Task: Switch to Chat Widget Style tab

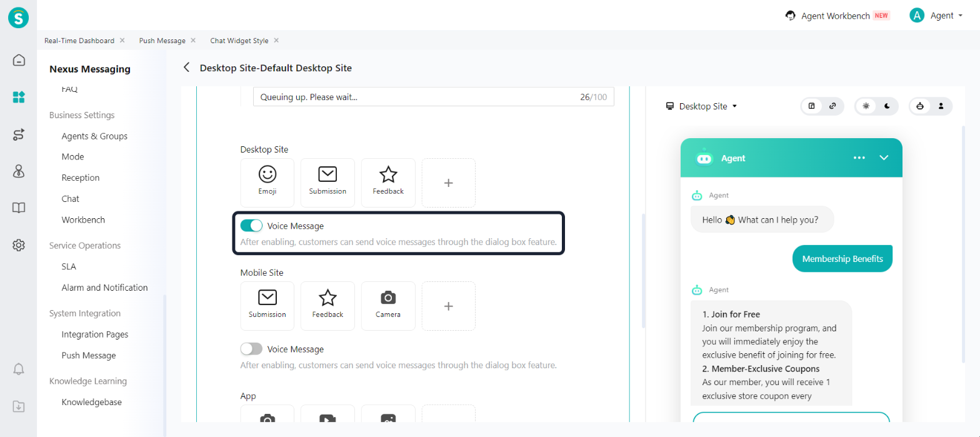Action: tap(239, 41)
